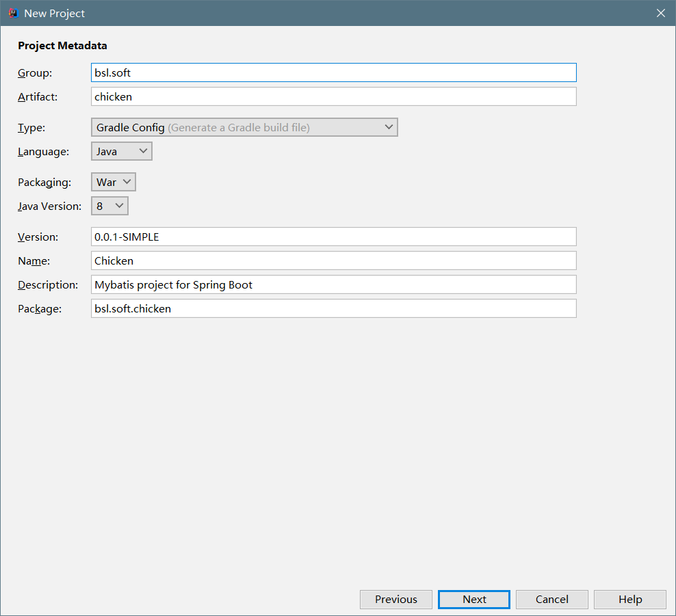Close the New Project dialog window
This screenshot has width=676, height=616.
coord(660,13)
